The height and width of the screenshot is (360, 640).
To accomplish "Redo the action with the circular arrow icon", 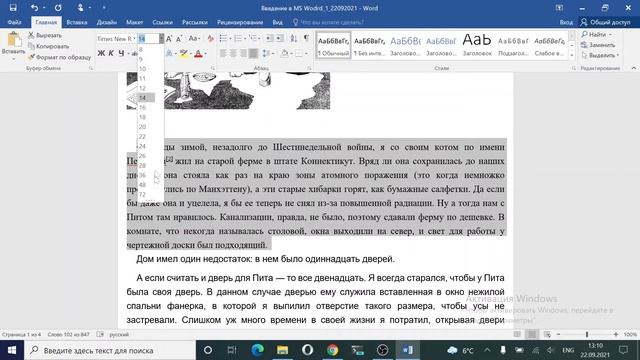I will [58, 8].
